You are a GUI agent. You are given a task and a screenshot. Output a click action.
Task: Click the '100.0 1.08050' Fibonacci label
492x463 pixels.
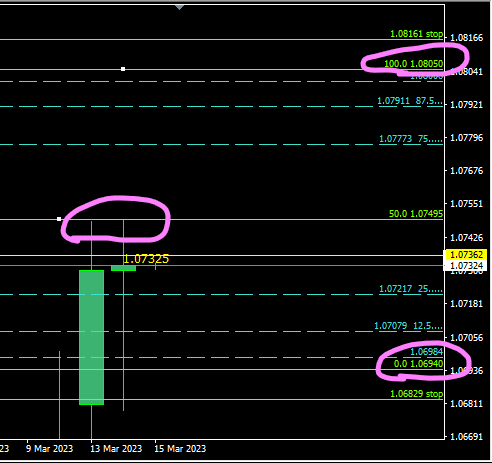click(413, 63)
